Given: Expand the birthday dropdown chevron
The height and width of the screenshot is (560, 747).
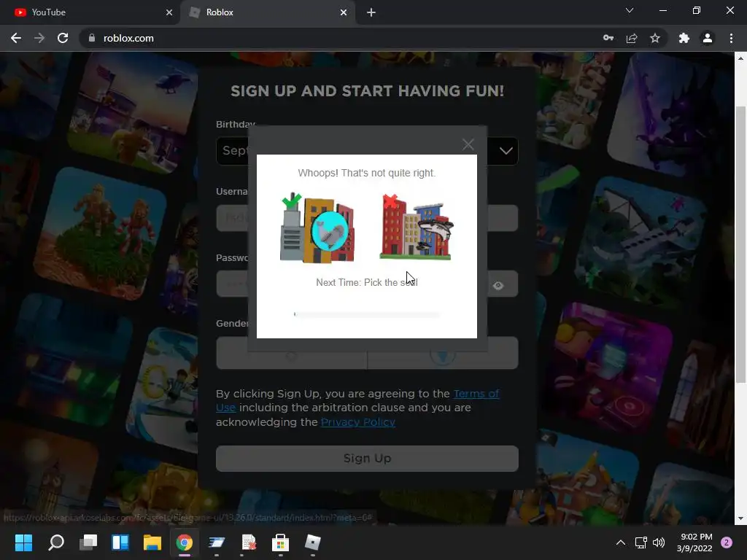Looking at the screenshot, I should point(506,151).
